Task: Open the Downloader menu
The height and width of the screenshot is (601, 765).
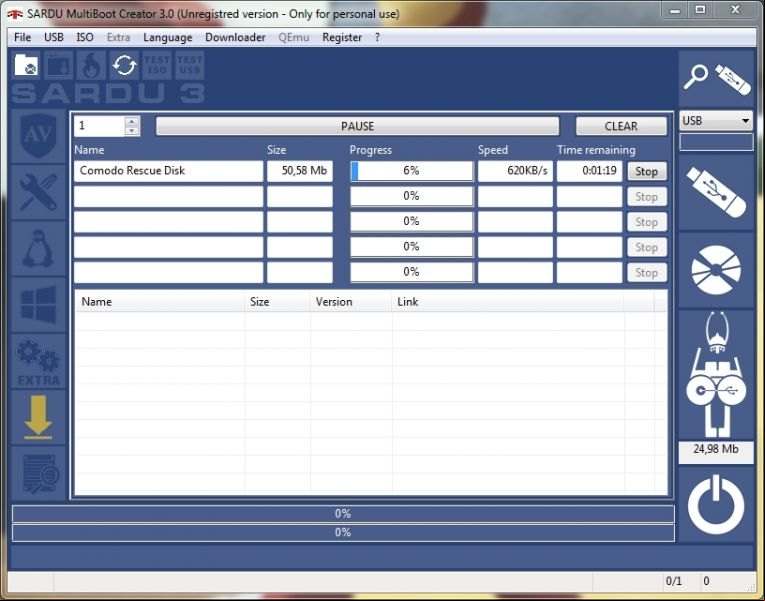Action: [x=235, y=38]
